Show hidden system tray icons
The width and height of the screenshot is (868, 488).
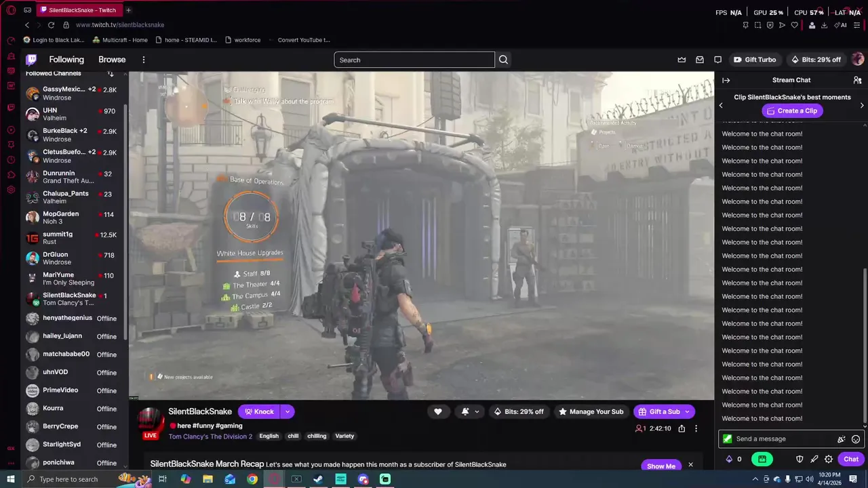pos(755,479)
